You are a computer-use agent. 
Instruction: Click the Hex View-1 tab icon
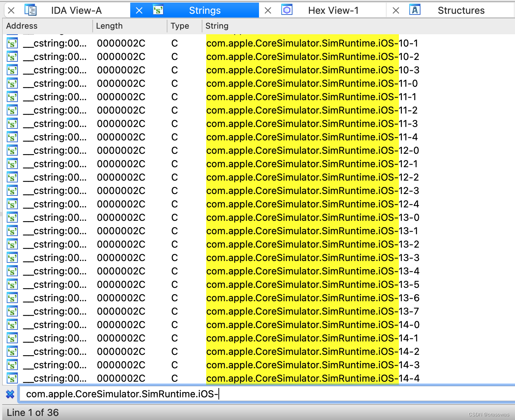tap(287, 10)
